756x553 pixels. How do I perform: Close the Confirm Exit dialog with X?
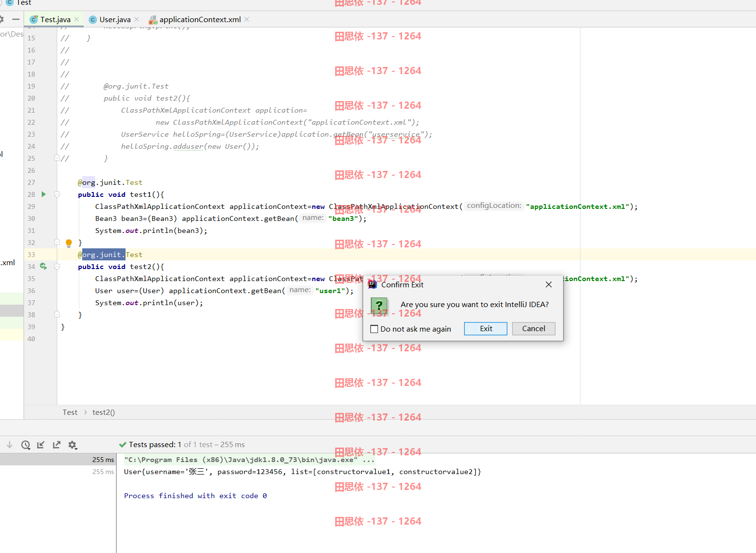pos(549,284)
